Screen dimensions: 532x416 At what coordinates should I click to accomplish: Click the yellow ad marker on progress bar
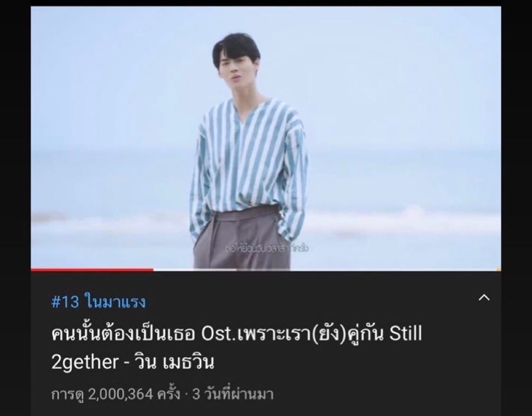click(499, 270)
